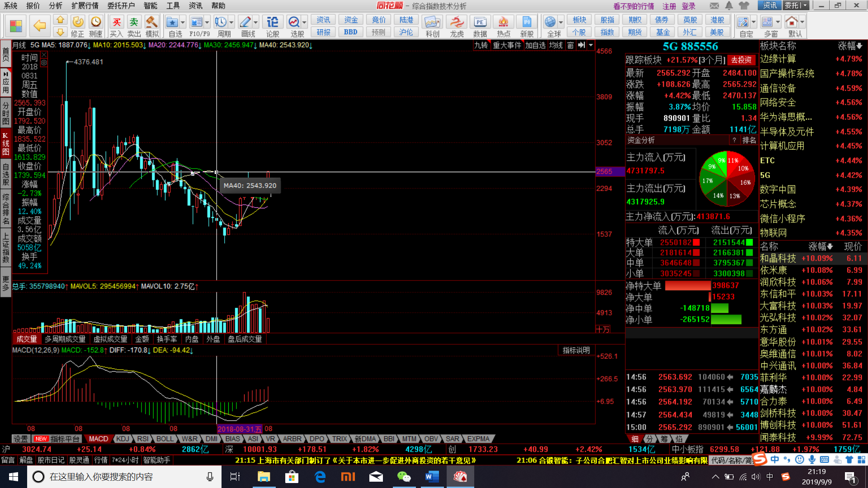The width and height of the screenshot is (868, 488).
Task: Click the green 卖出 sell icon
Action: coord(134,26)
